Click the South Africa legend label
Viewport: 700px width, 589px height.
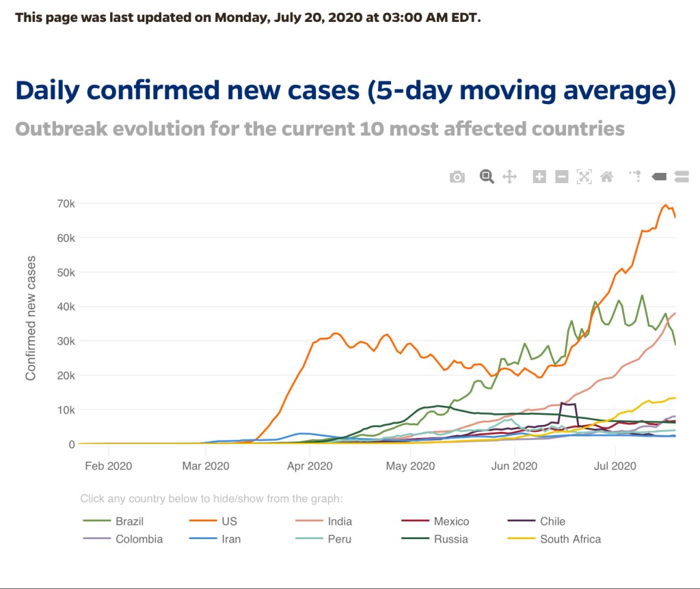pos(570,539)
